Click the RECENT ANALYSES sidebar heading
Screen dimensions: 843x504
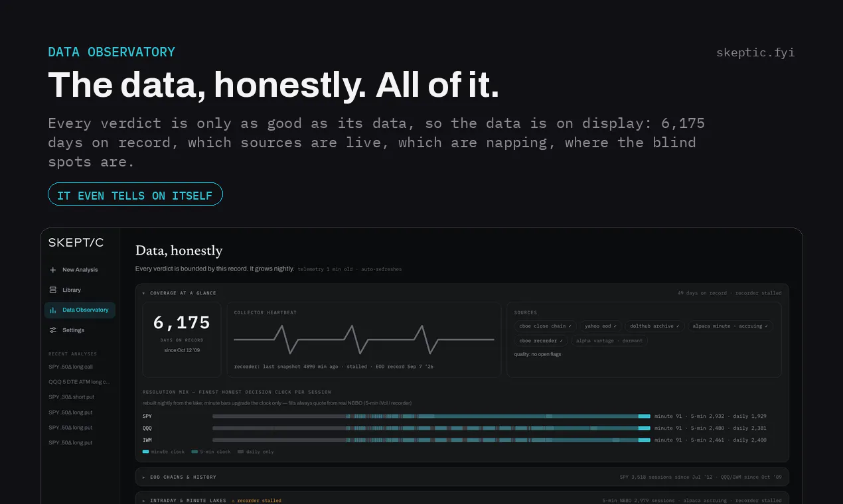point(72,354)
